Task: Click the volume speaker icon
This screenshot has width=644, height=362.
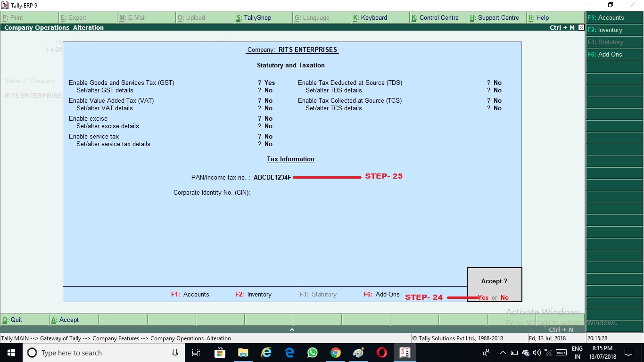Action: click(x=537, y=353)
